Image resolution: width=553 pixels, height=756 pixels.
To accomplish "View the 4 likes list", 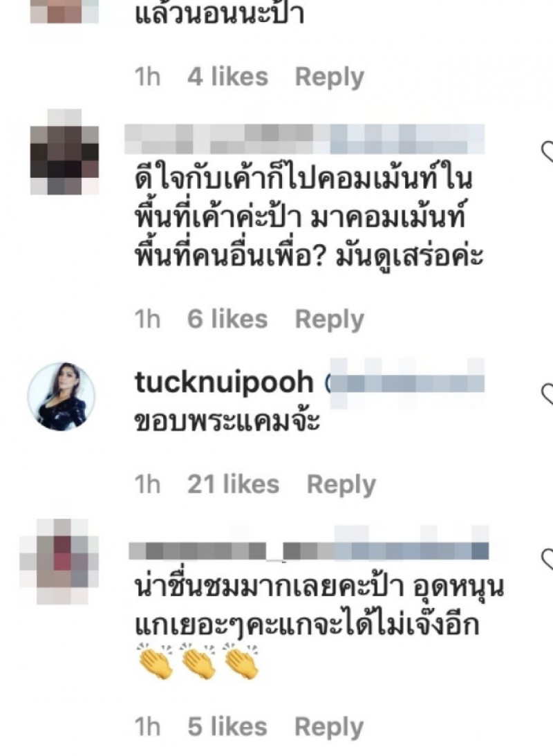I will tap(227, 77).
